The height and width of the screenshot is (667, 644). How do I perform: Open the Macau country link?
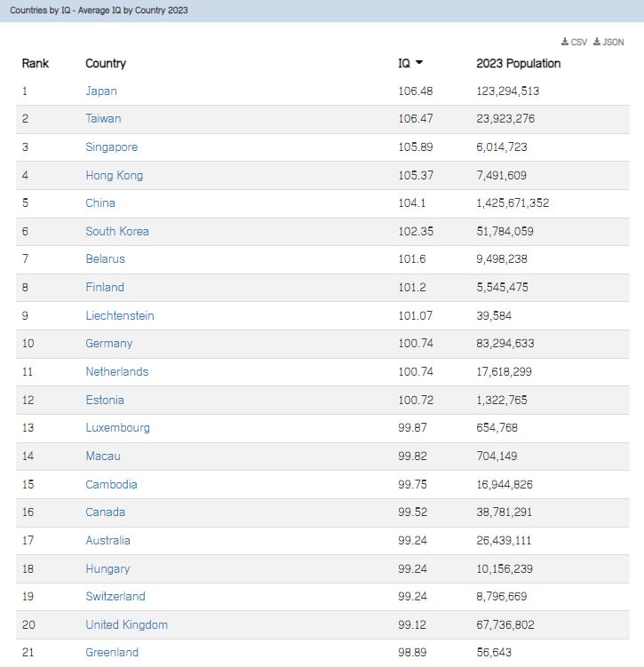[103, 456]
